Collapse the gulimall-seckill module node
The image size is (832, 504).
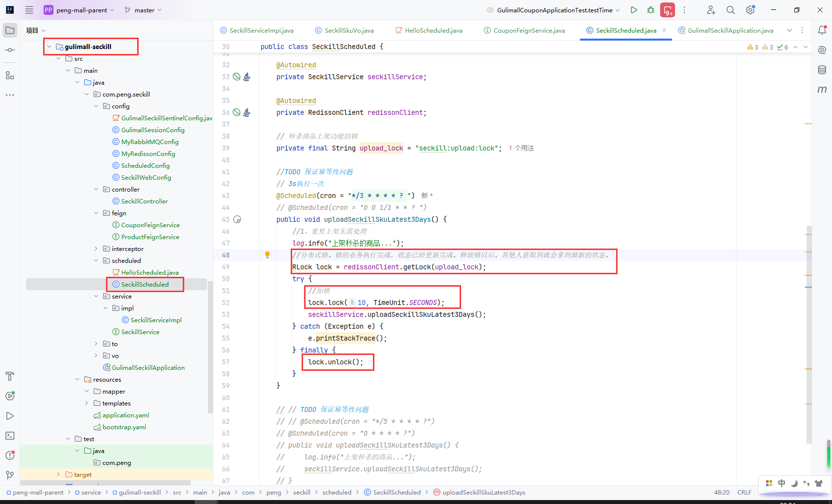pos(49,47)
